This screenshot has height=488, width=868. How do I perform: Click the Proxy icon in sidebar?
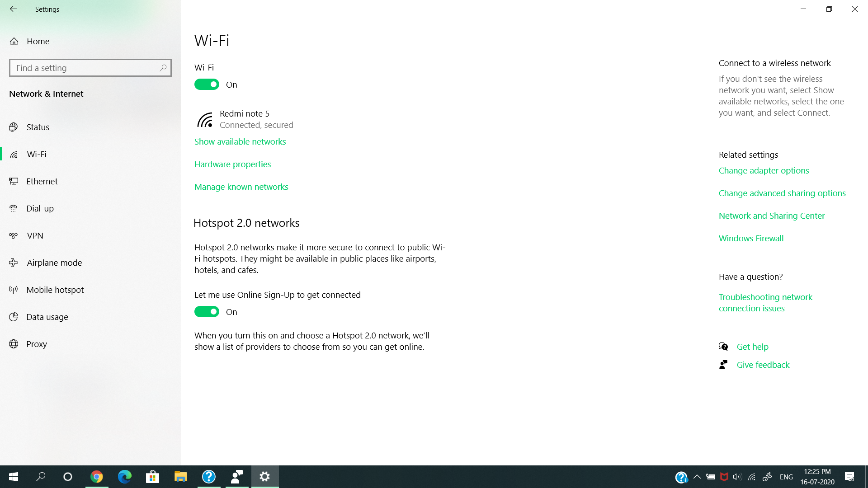(14, 344)
